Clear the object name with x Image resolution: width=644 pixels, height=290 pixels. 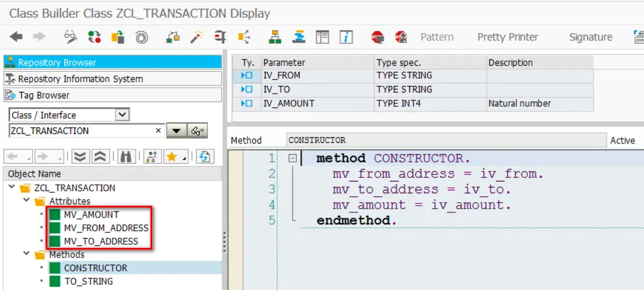[x=158, y=131]
